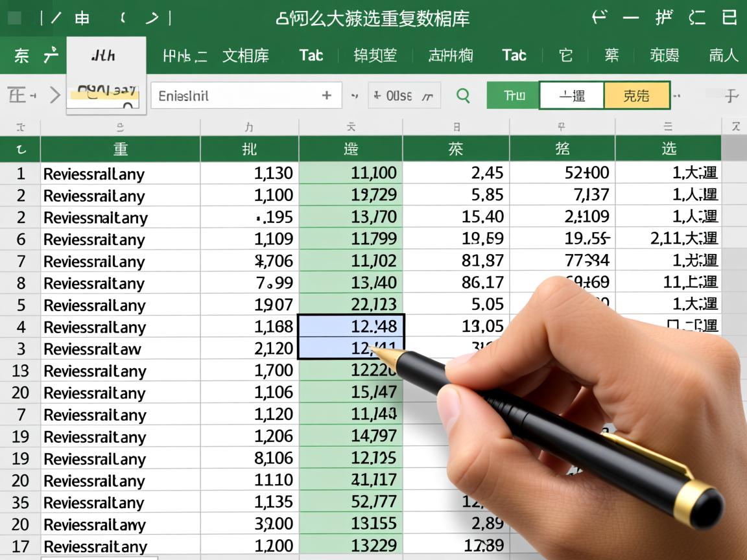Open the dropdown arrow right of the formula bar
This screenshot has height=560, width=747.
point(354,95)
